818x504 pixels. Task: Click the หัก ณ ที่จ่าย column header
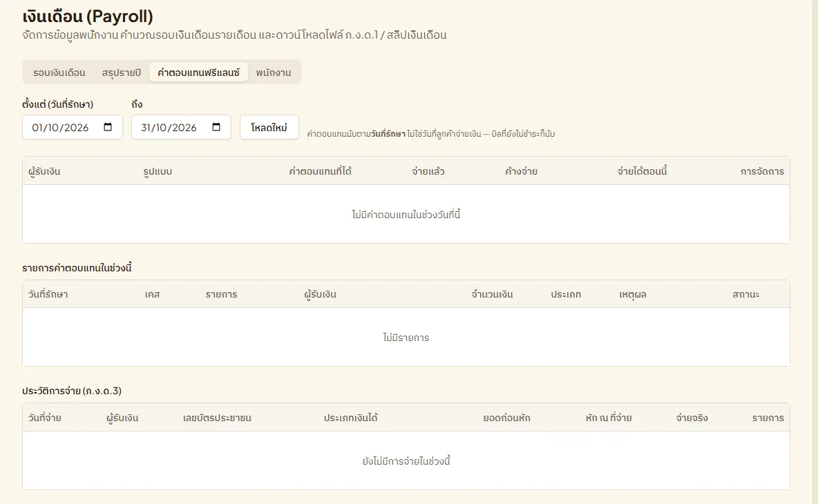608,418
